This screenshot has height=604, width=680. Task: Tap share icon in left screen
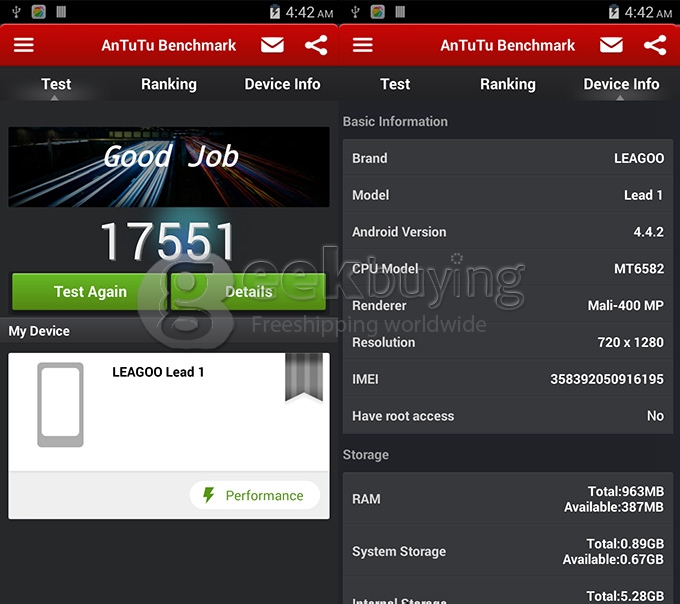coord(316,45)
